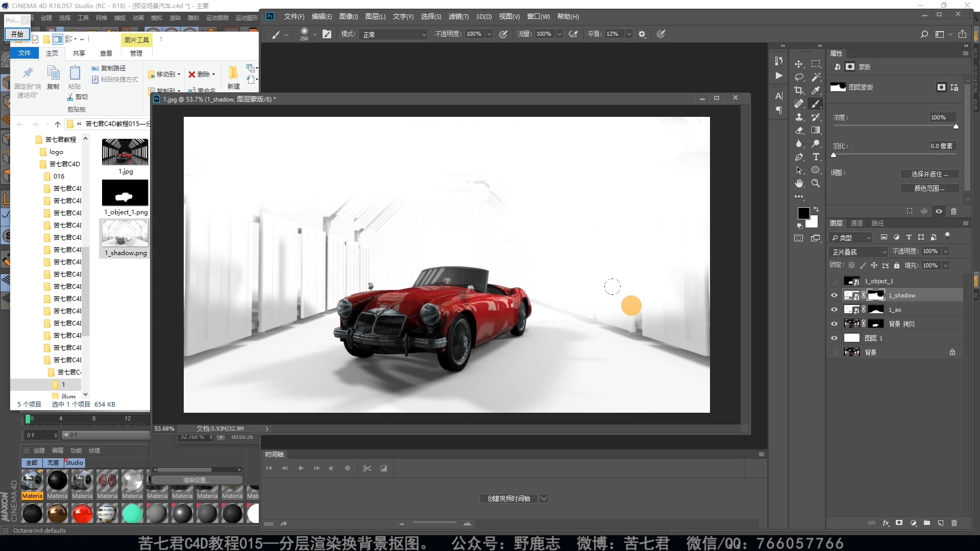Viewport: 980px width, 551px height.
Task: Click the Clone Stamp tool
Action: click(x=799, y=117)
